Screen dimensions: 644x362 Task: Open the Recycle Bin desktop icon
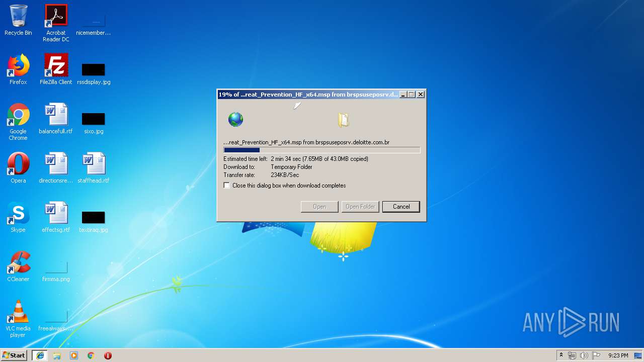(x=18, y=20)
